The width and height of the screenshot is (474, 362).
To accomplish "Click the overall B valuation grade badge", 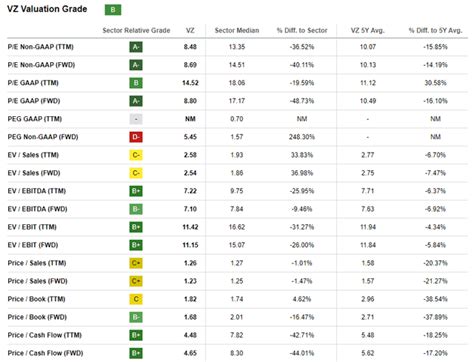I will click(113, 10).
